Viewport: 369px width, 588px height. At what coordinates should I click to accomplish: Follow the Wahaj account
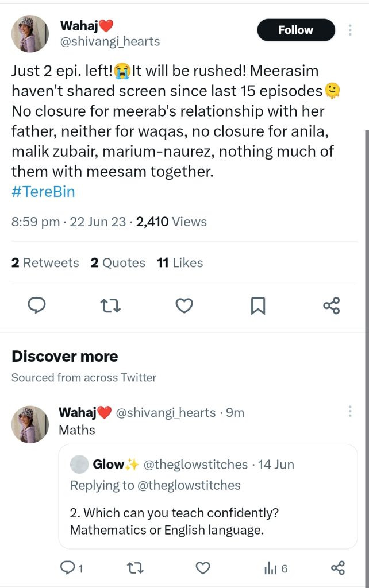coord(295,30)
